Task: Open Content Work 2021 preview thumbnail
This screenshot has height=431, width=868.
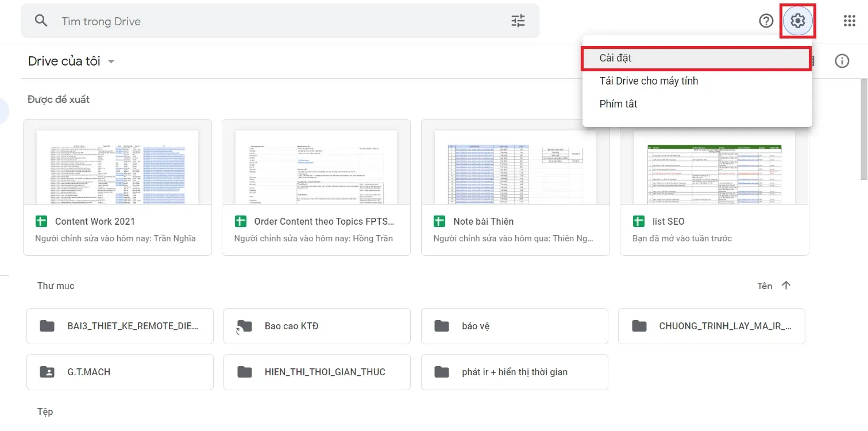Action: pos(117,167)
